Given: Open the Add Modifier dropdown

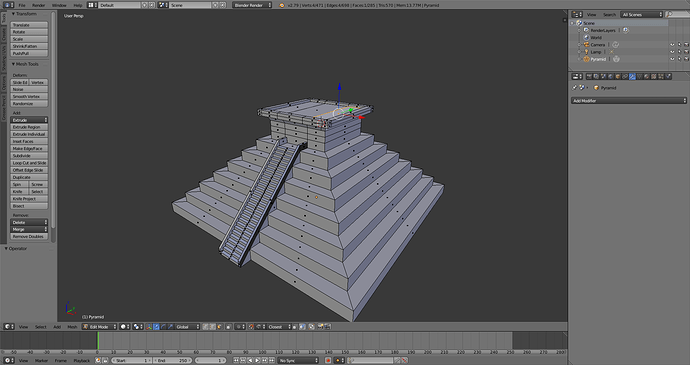Looking at the screenshot, I should [x=629, y=101].
